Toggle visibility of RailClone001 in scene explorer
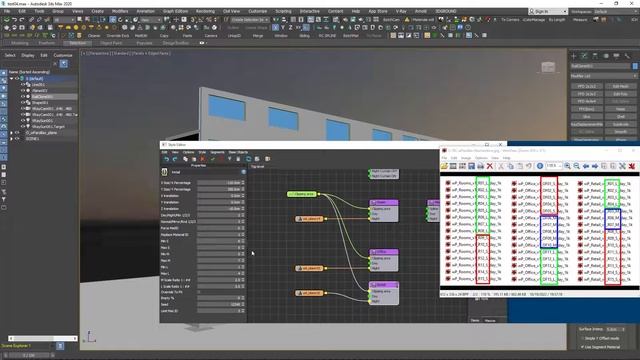This screenshot has height=360, width=640. coord(23,97)
